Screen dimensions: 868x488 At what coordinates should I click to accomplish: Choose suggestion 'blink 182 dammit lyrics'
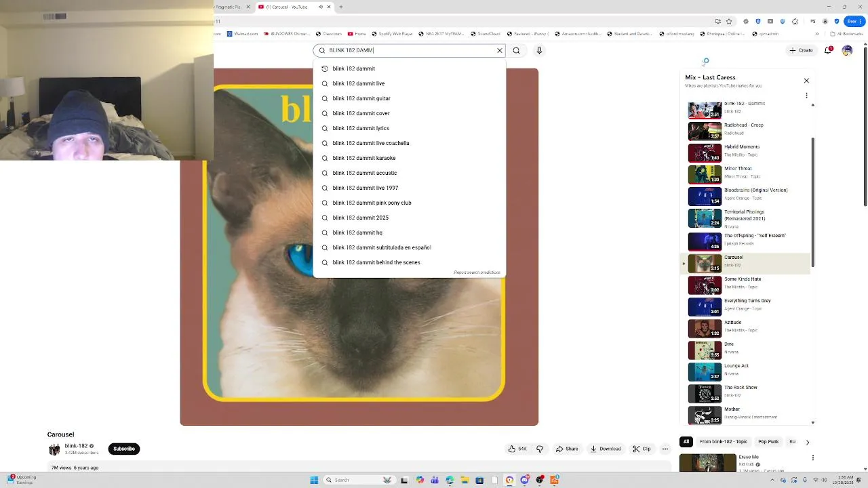click(x=410, y=128)
